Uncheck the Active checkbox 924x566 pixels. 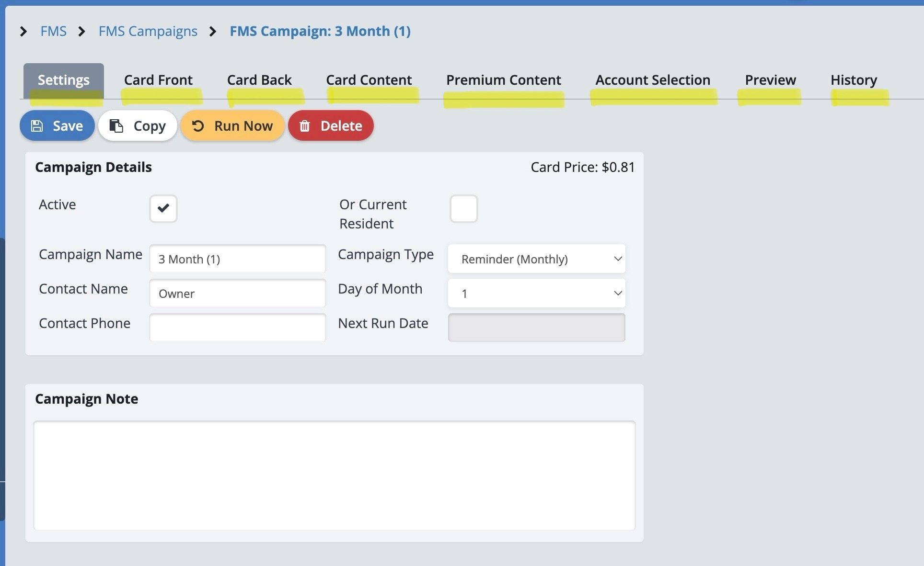163,208
